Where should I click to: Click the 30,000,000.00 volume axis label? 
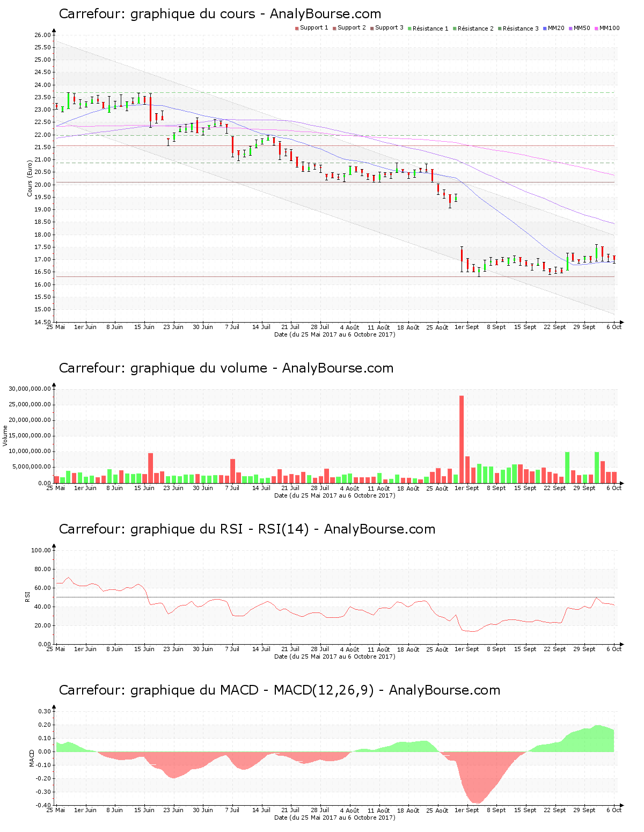tap(30, 389)
